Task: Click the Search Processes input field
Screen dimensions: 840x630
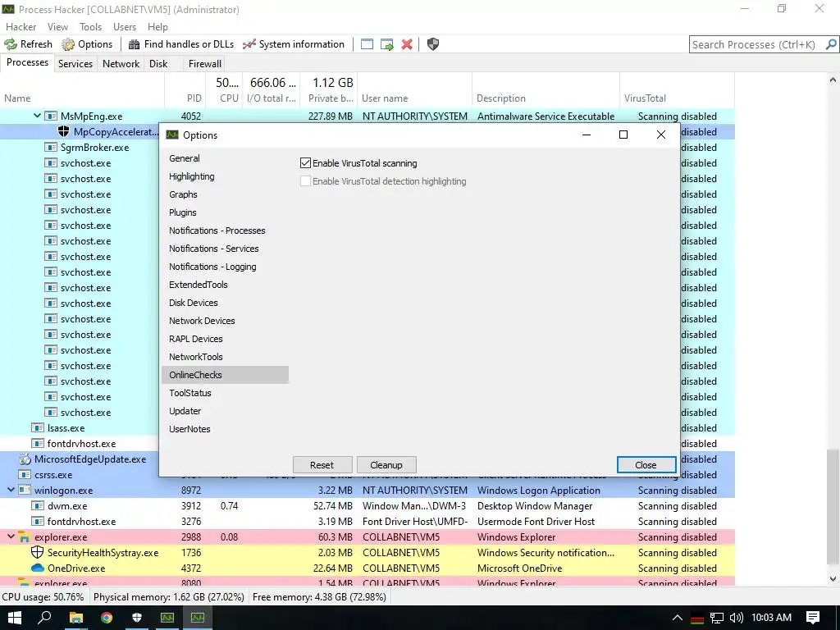Action: 755,44
